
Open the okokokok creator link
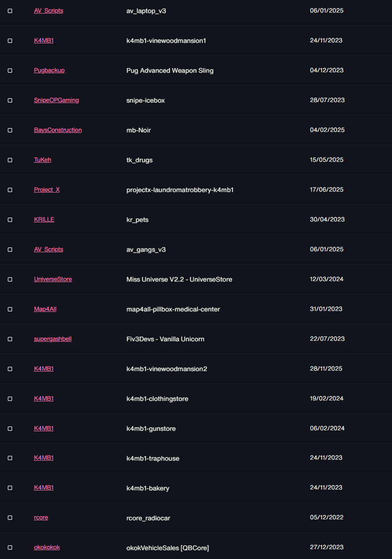(47, 547)
